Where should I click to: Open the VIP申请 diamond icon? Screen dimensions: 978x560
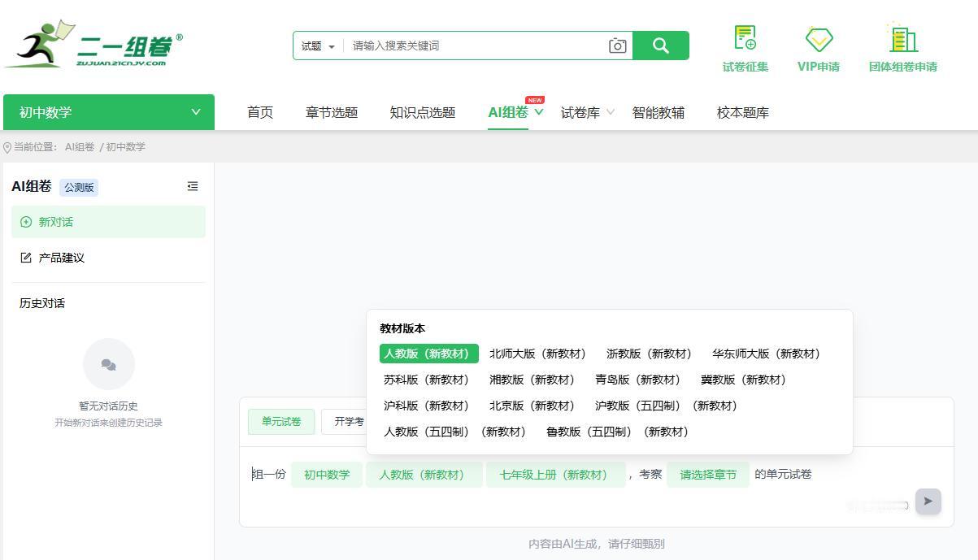pyautogui.click(x=819, y=38)
